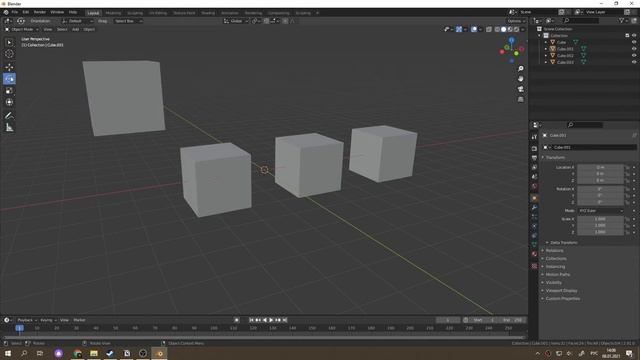Open the Output properties tab icon
Viewport: 640px width, 360px height.
534,158
